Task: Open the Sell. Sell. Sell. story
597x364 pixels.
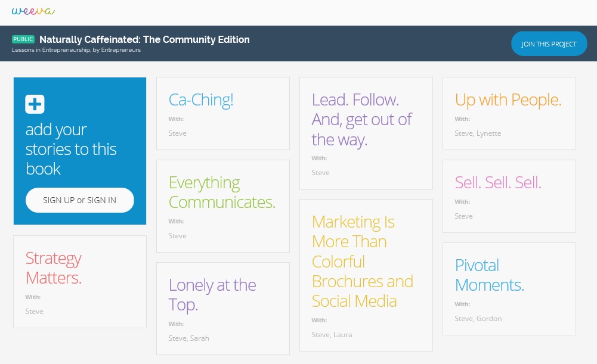Action: click(498, 183)
